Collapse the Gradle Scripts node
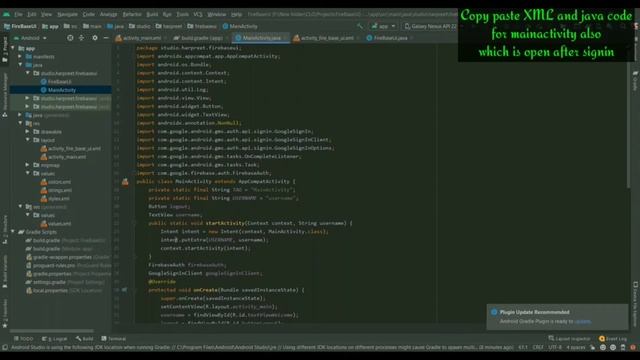Screen dimensions: 640x360 pos(13,232)
